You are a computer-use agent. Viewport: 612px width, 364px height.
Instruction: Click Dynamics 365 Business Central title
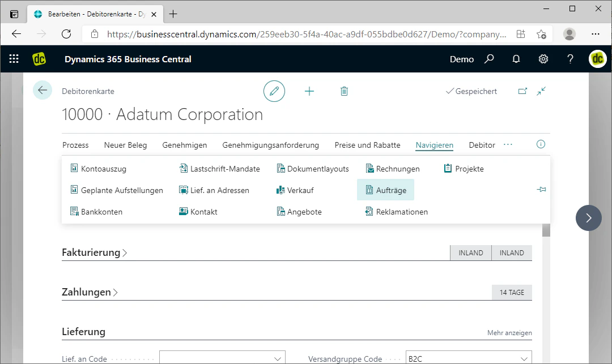[x=128, y=59]
